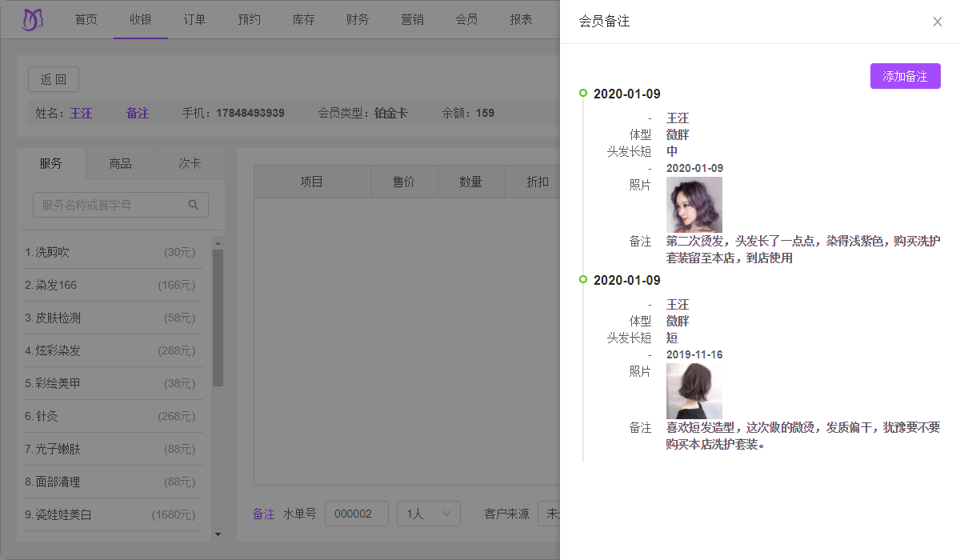Click the 添加备注 button
Image resolution: width=960 pixels, height=560 pixels.
(x=905, y=77)
